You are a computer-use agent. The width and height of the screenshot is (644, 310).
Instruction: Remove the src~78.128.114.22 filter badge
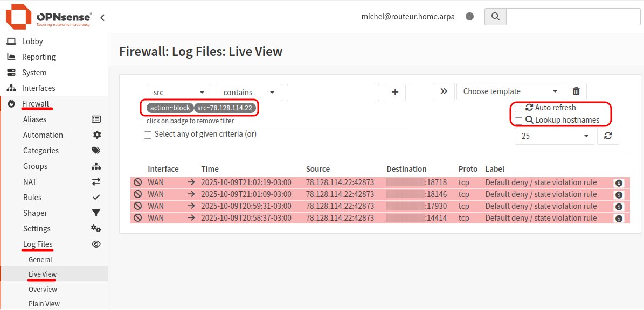click(225, 108)
